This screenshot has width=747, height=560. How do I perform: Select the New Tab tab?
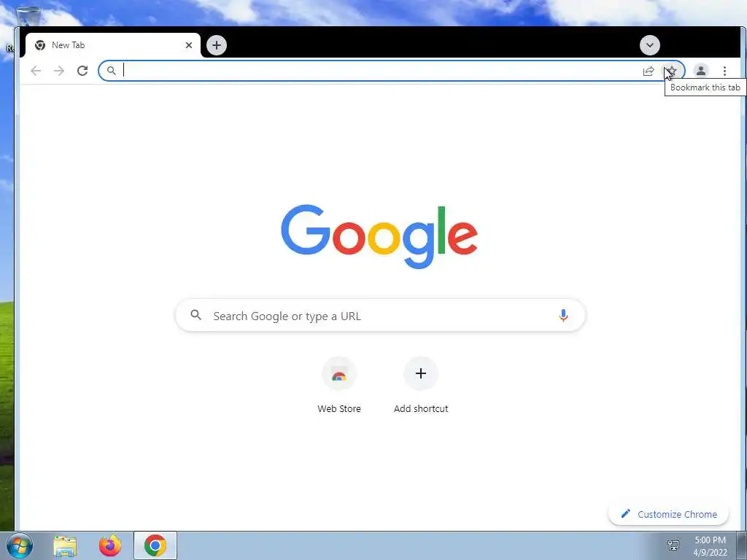(113, 45)
